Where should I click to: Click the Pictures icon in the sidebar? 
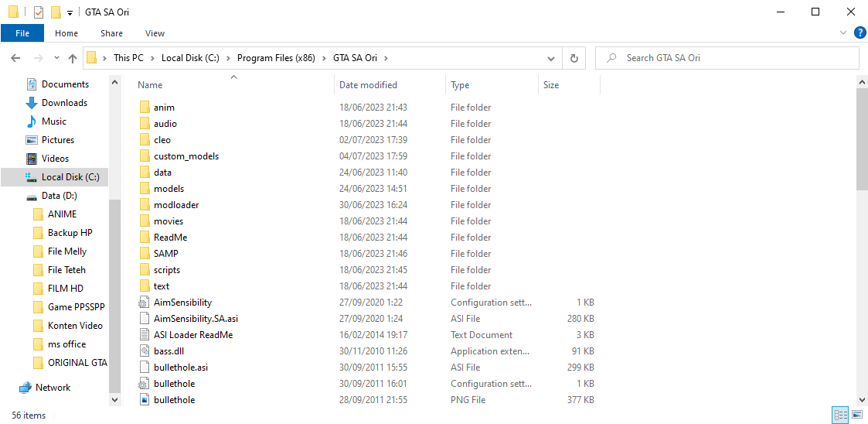pos(32,140)
